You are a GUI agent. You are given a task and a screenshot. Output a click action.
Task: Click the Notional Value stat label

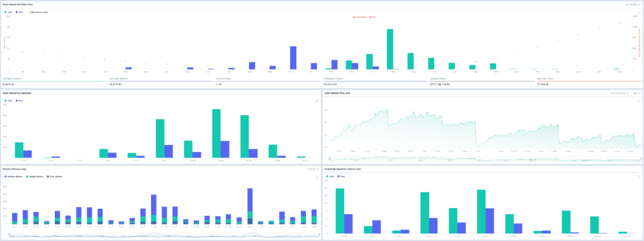(x=438, y=78)
